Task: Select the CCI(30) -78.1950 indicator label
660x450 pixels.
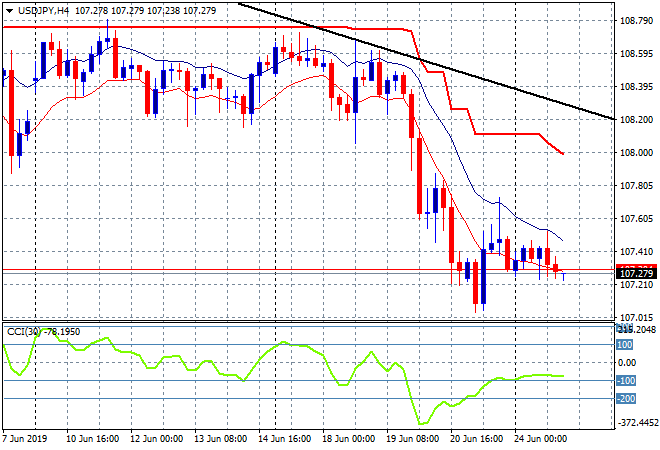Action: tap(43, 332)
